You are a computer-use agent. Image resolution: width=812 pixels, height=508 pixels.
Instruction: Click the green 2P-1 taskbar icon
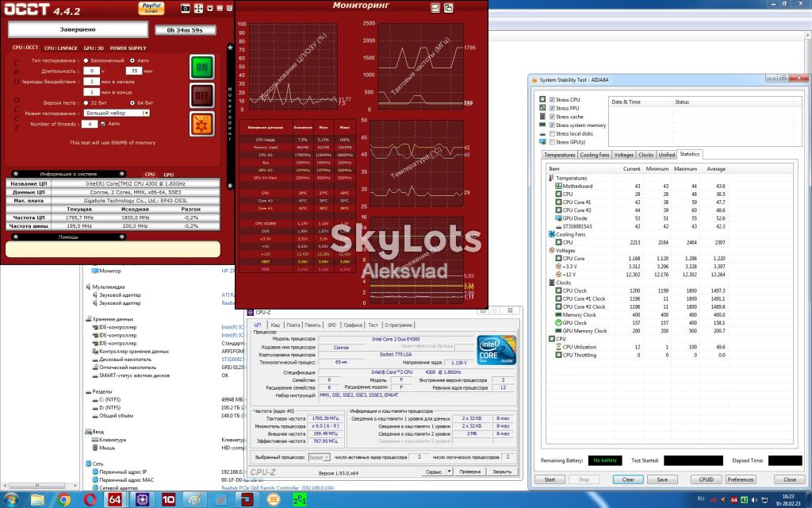tap(299, 500)
